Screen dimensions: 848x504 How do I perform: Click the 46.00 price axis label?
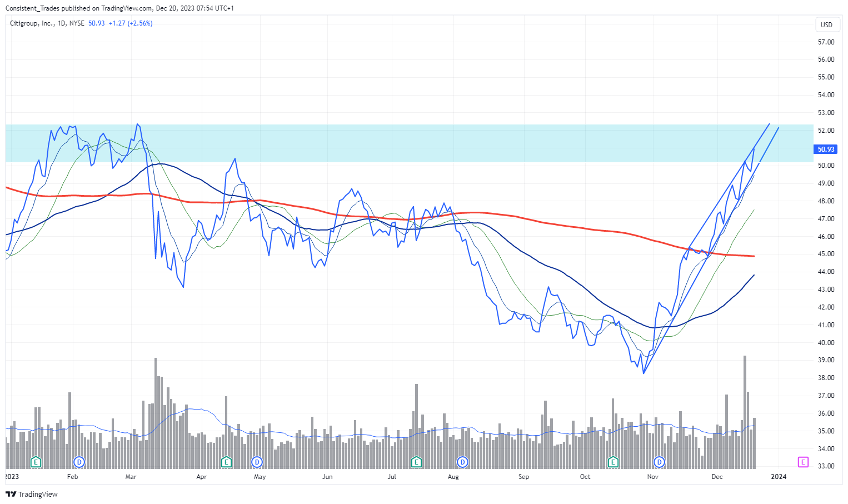pyautogui.click(x=826, y=237)
